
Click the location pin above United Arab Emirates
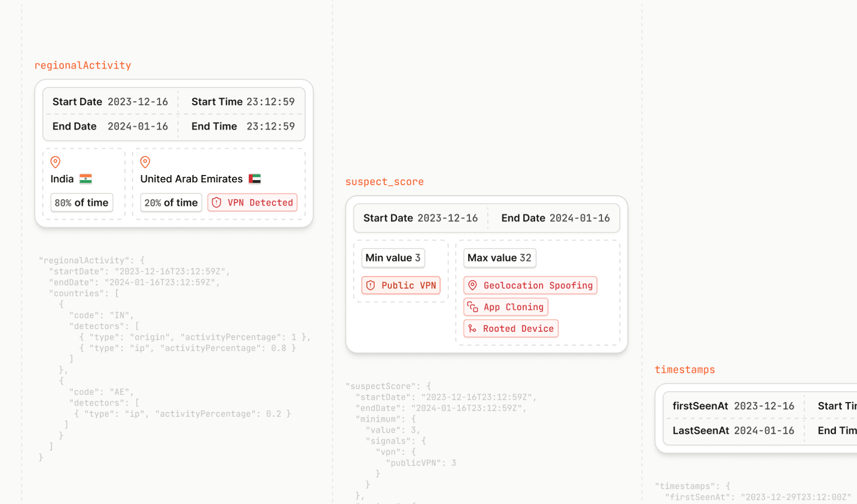tap(145, 162)
